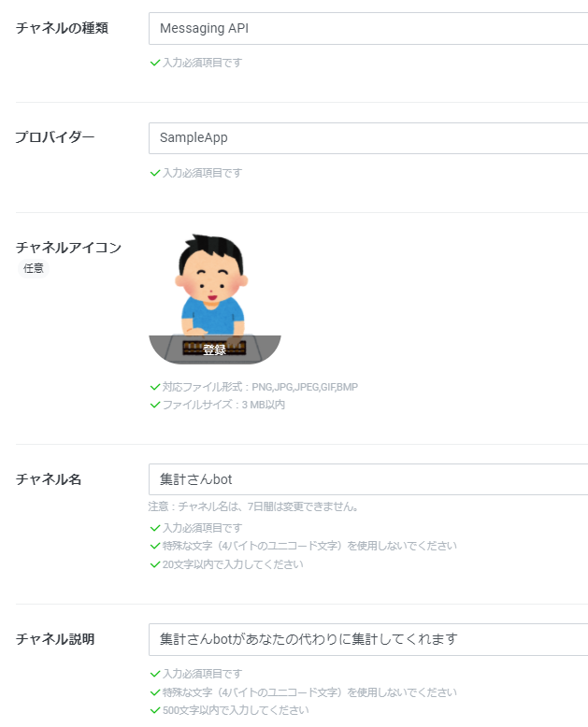Screen dimensions: 588x727
Task: Click checkmark by 入力必須項目です under channel description
Action: pyautogui.click(x=155, y=674)
